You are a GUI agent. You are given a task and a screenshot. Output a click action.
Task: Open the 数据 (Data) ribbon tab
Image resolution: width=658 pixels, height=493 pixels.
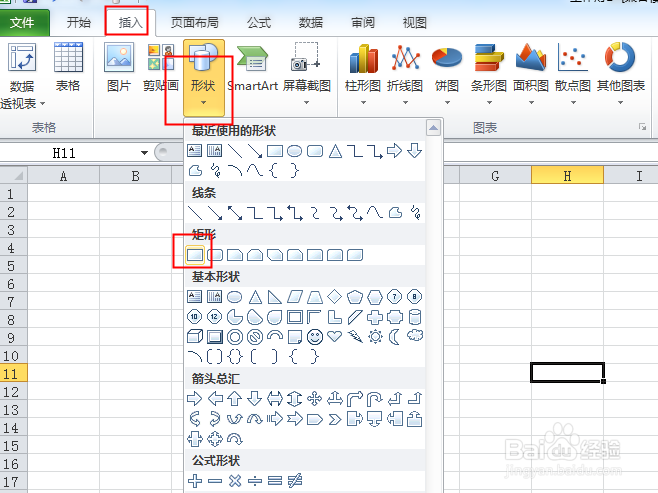click(311, 22)
